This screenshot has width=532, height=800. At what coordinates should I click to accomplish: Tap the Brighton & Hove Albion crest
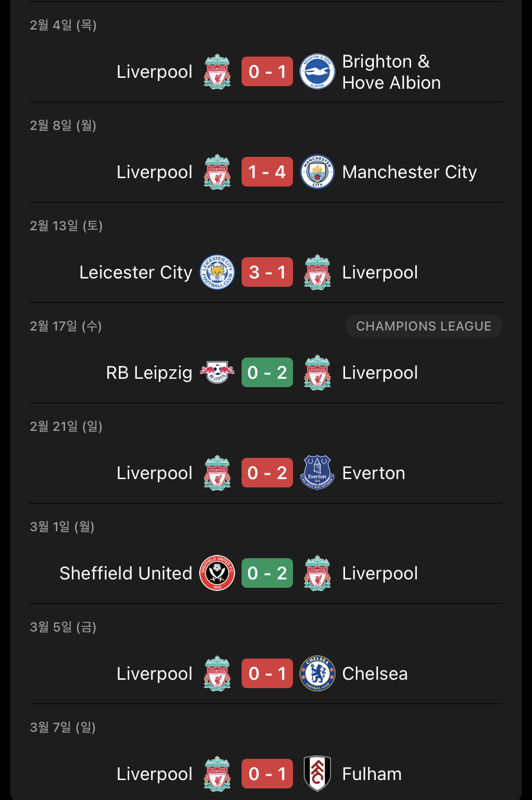tap(317, 71)
